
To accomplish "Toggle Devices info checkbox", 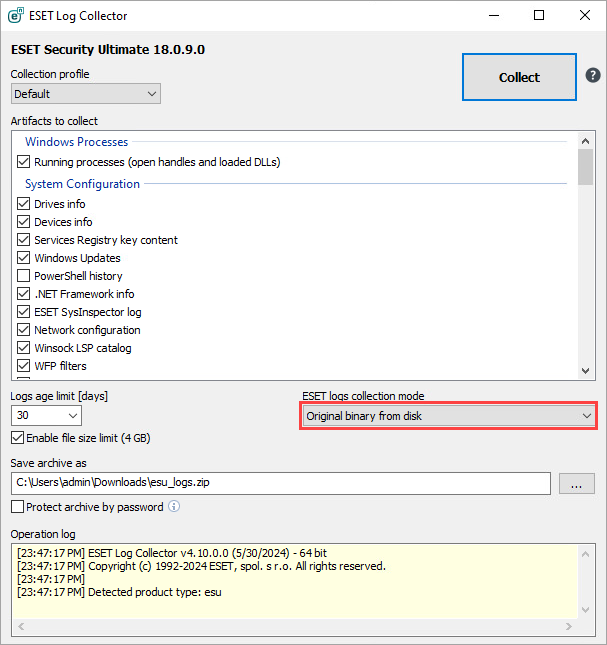I will [x=23, y=222].
